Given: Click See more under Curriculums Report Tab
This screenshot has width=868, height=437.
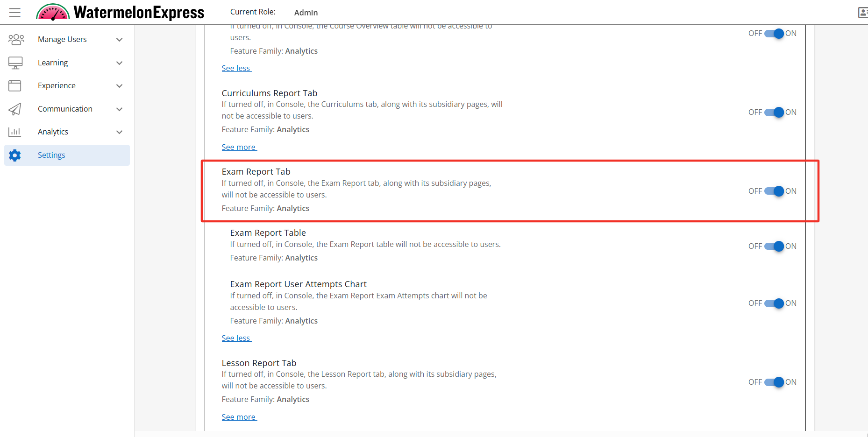Looking at the screenshot, I should click(x=239, y=148).
